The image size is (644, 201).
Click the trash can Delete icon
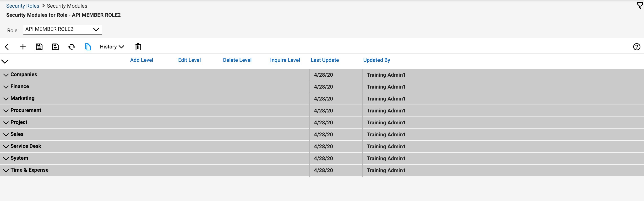coord(138,47)
